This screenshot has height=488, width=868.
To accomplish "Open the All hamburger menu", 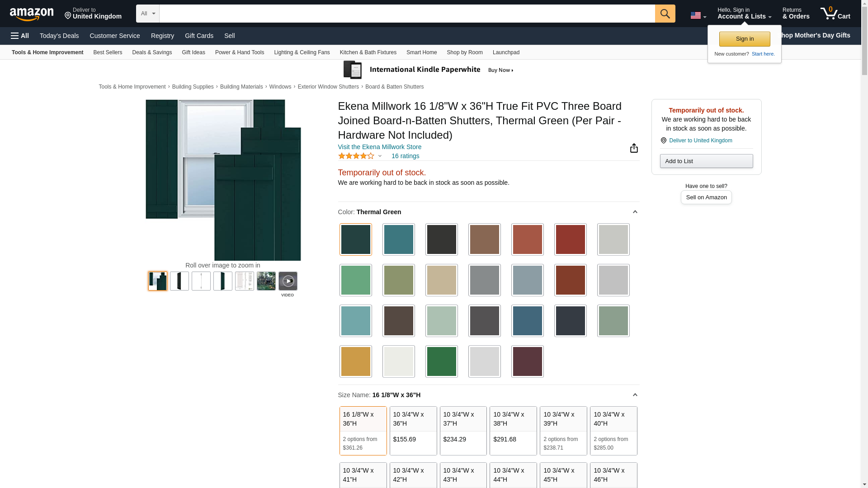I will click(20, 36).
